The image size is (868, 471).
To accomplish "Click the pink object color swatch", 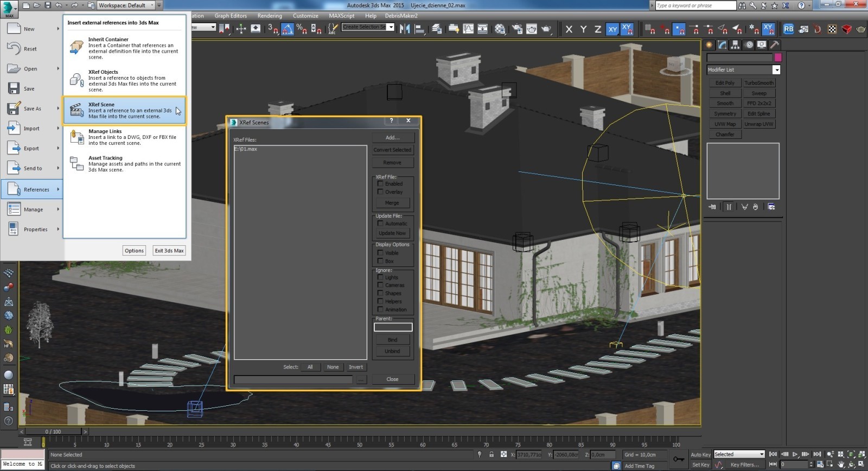I will click(777, 58).
